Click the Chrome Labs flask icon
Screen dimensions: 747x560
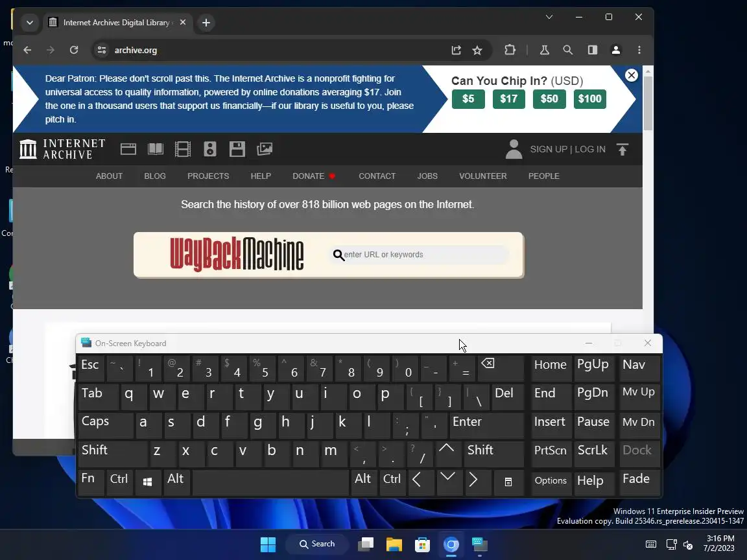coord(545,50)
